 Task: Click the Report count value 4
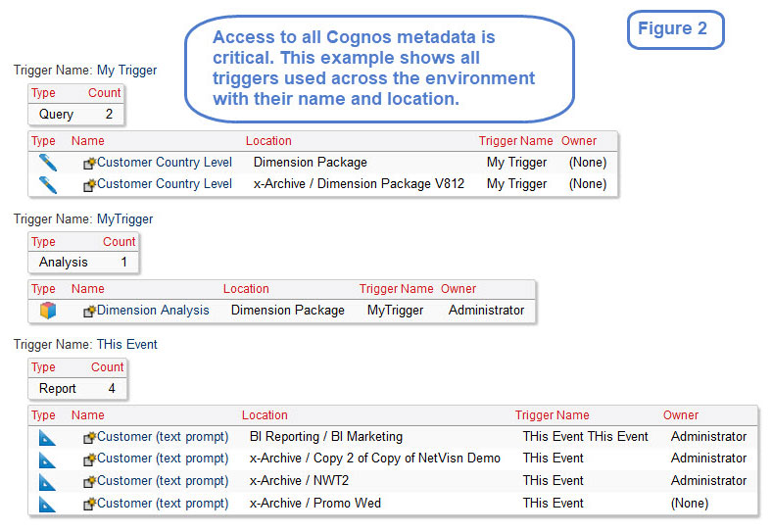click(112, 389)
